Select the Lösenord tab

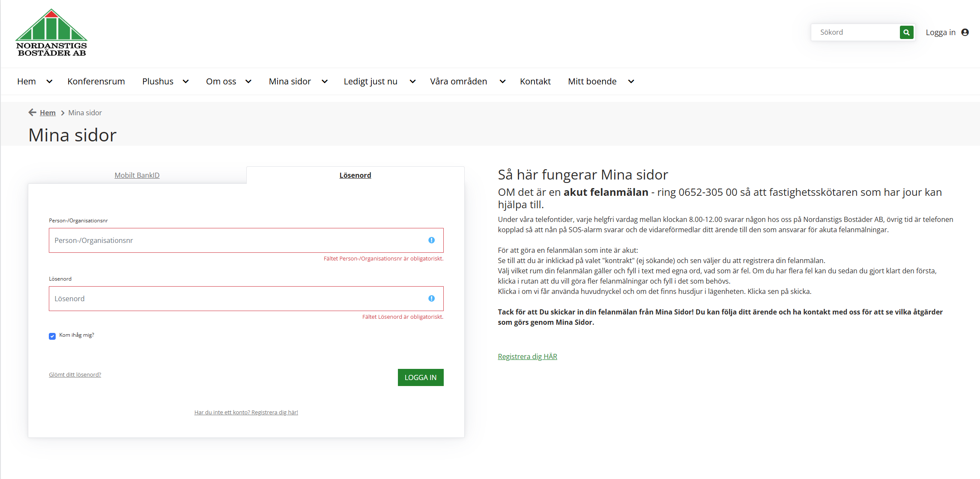(355, 175)
